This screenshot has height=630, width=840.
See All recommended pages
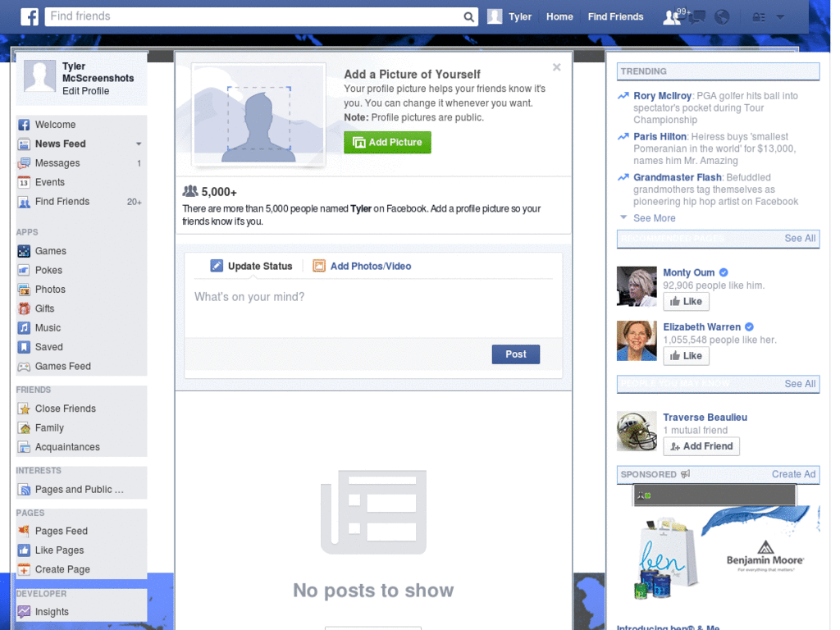800,239
